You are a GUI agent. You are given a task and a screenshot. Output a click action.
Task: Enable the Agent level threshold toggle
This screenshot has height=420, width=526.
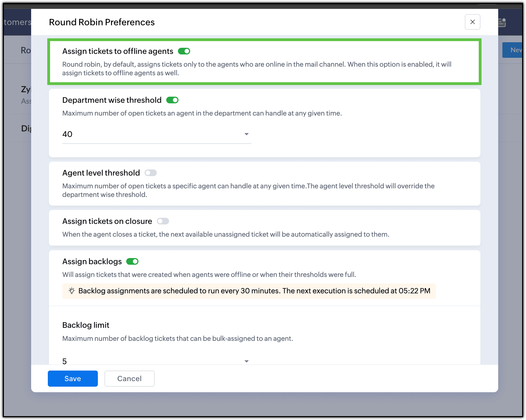(x=151, y=173)
